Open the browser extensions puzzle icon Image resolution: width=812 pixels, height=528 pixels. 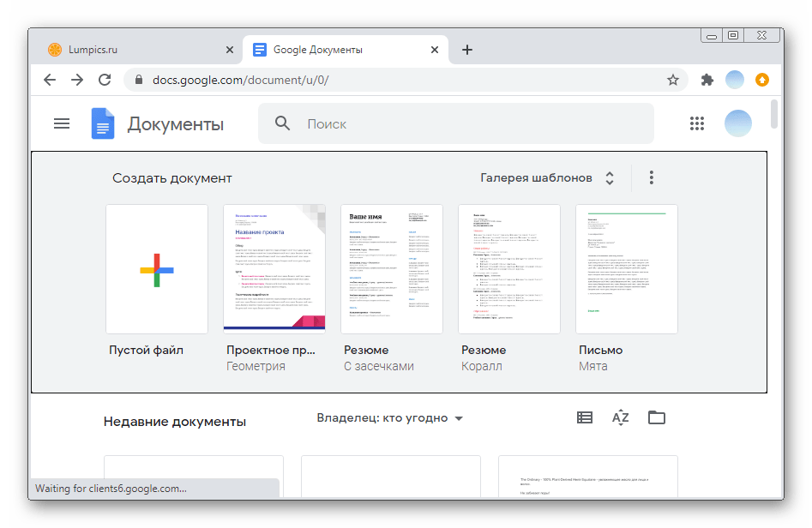(x=707, y=80)
